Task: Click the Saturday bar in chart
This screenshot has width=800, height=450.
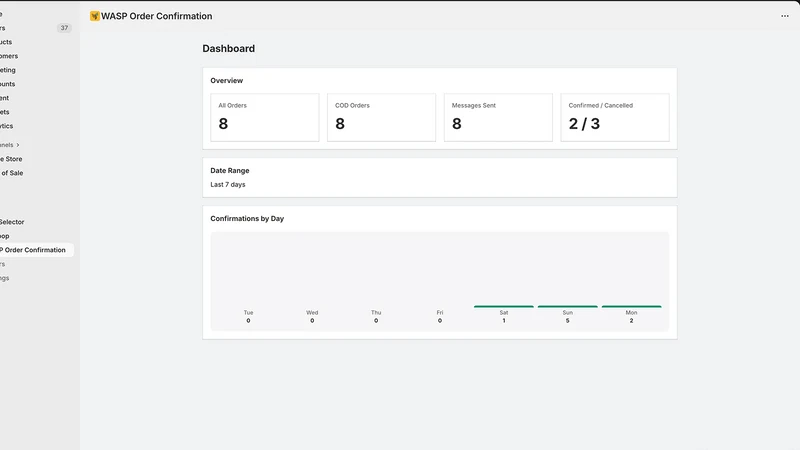Action: 504,307
